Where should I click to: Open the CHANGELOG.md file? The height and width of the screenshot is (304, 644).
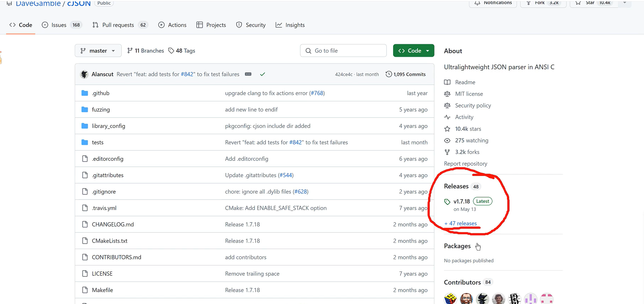coord(113,224)
